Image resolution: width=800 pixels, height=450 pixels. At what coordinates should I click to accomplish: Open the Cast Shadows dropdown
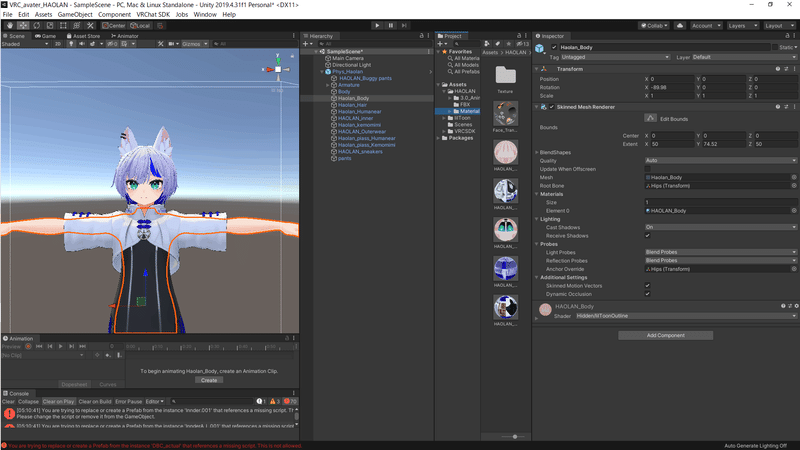[x=720, y=227]
